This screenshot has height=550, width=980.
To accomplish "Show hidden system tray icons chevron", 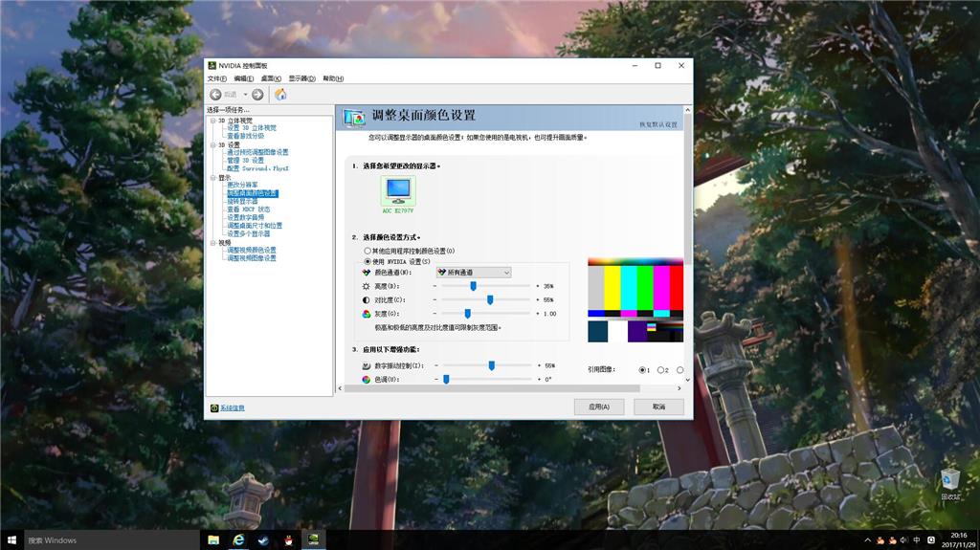I will tap(867, 540).
